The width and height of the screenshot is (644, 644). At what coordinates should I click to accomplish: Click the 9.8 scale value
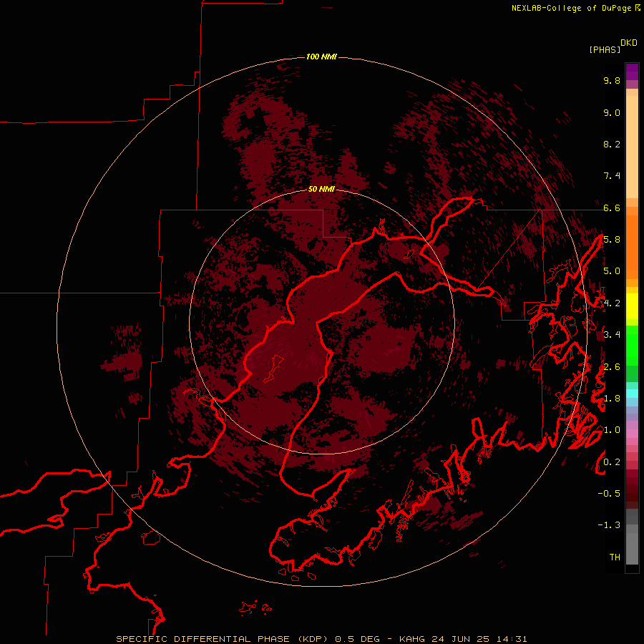pos(612,80)
